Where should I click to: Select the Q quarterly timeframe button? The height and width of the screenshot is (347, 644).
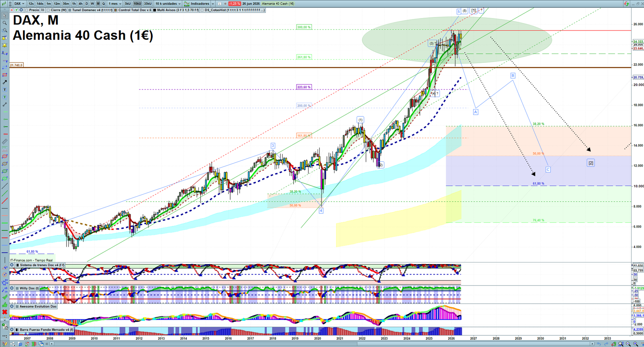[103, 4]
